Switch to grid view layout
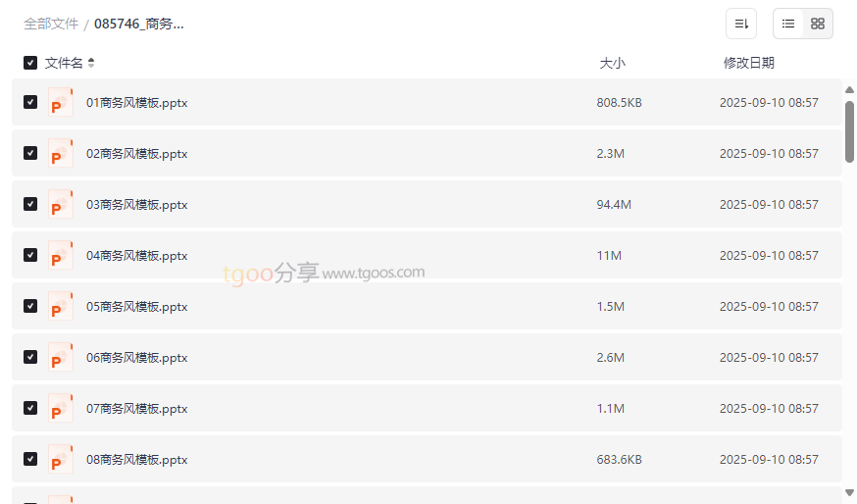 [x=818, y=24]
